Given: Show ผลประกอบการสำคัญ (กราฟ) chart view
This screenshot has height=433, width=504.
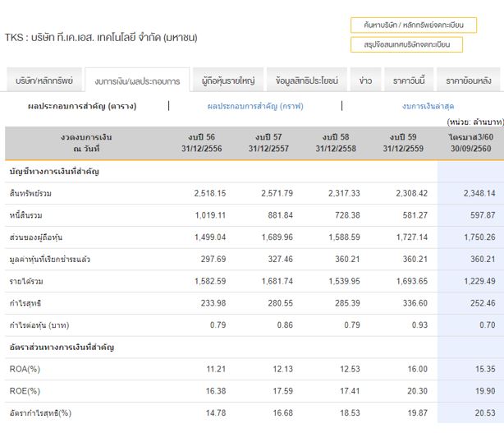Looking at the screenshot, I should 255,106.
